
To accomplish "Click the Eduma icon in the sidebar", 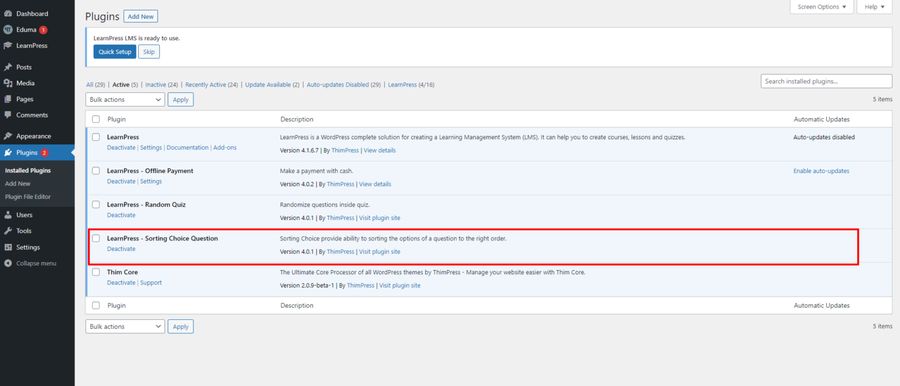I will click(x=8, y=29).
